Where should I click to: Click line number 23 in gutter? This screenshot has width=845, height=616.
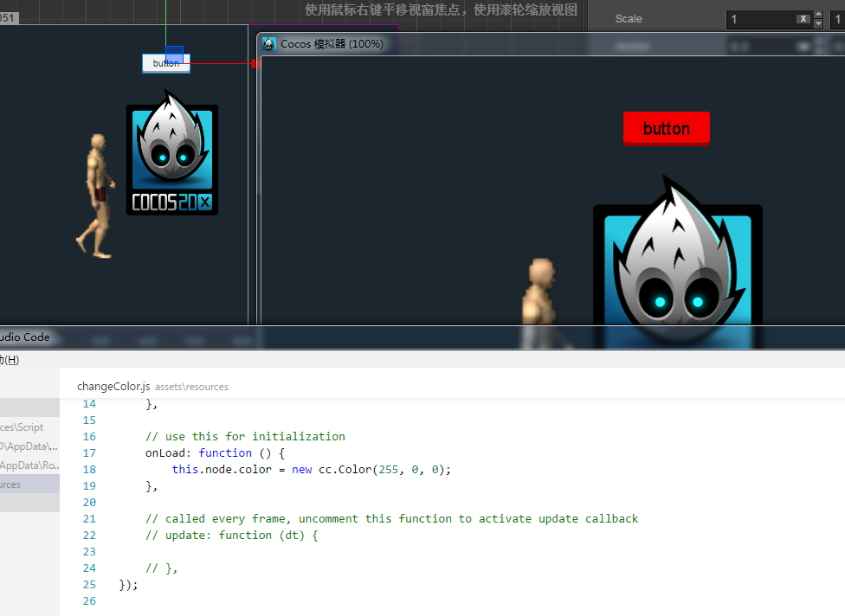(89, 552)
